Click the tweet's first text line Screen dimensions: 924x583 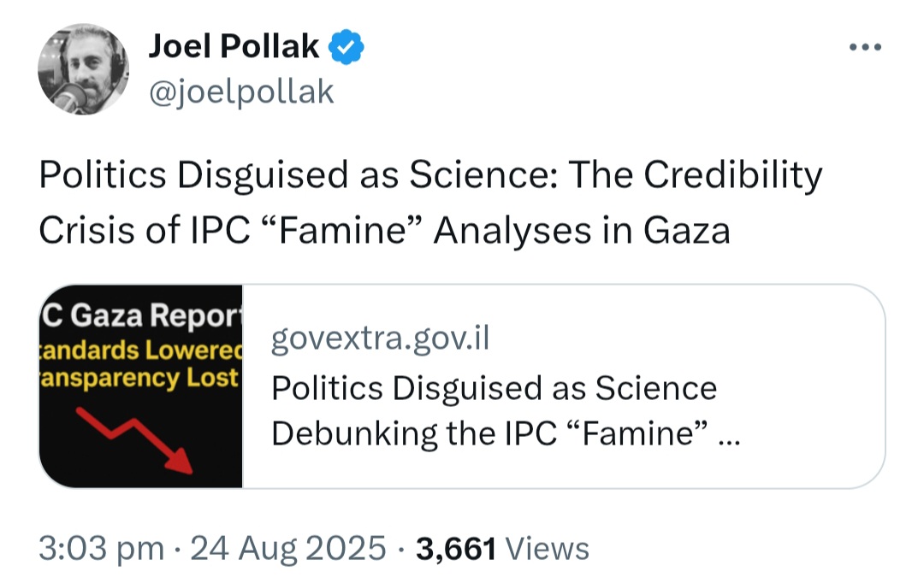(x=430, y=176)
